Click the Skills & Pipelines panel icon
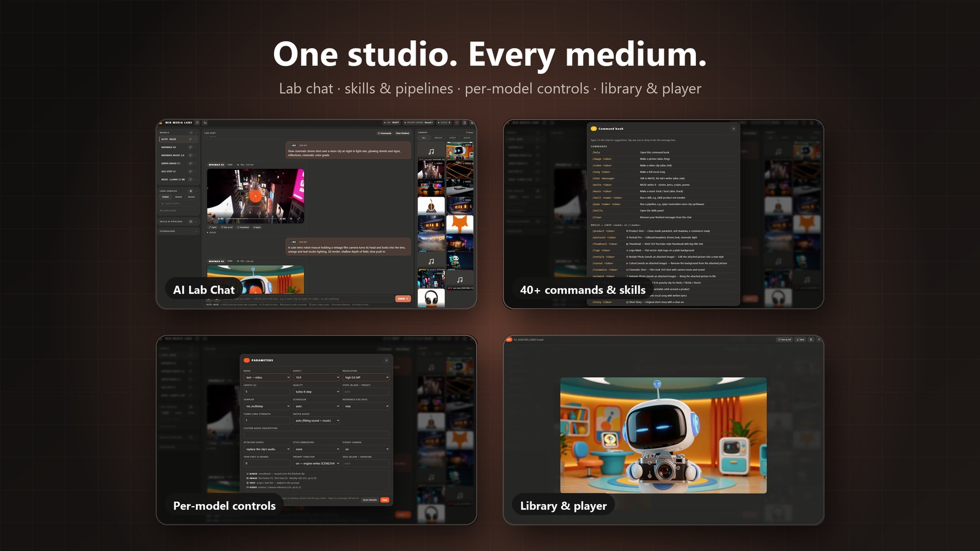This screenshot has width=980, height=551. [x=191, y=222]
